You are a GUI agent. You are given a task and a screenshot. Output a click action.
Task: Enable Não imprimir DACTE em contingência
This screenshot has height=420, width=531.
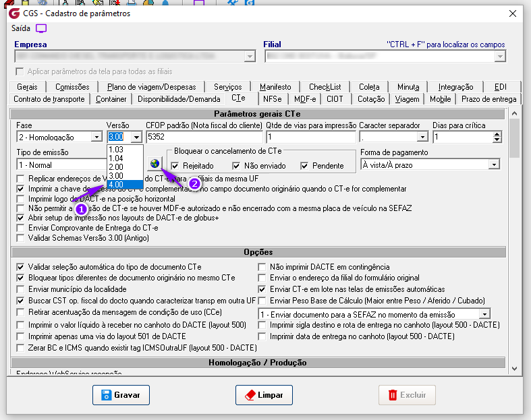click(262, 267)
